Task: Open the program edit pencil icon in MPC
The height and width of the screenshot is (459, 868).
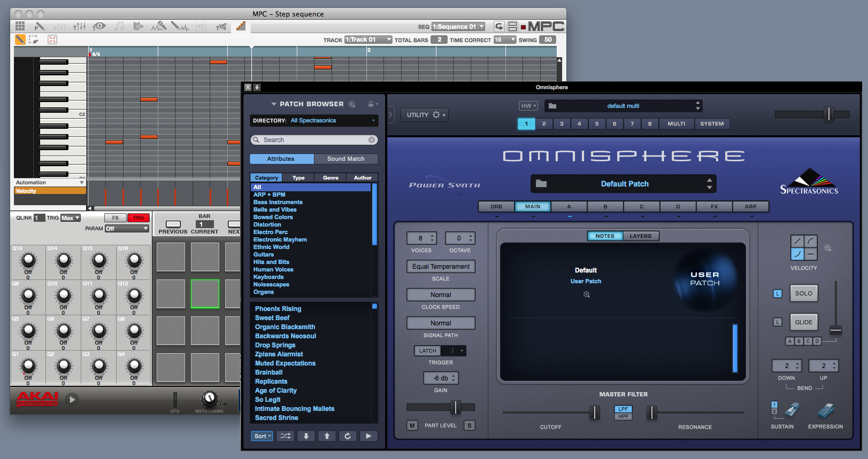Action: click(39, 26)
